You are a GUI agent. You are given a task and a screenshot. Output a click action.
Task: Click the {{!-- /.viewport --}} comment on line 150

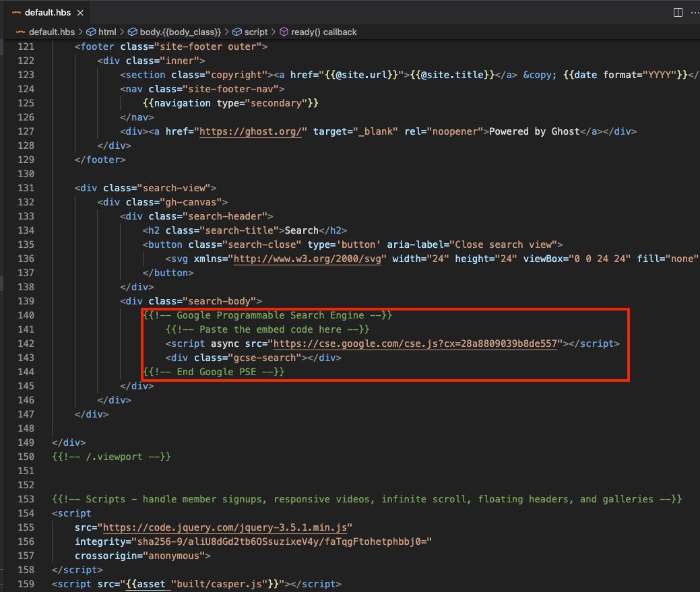point(112,457)
